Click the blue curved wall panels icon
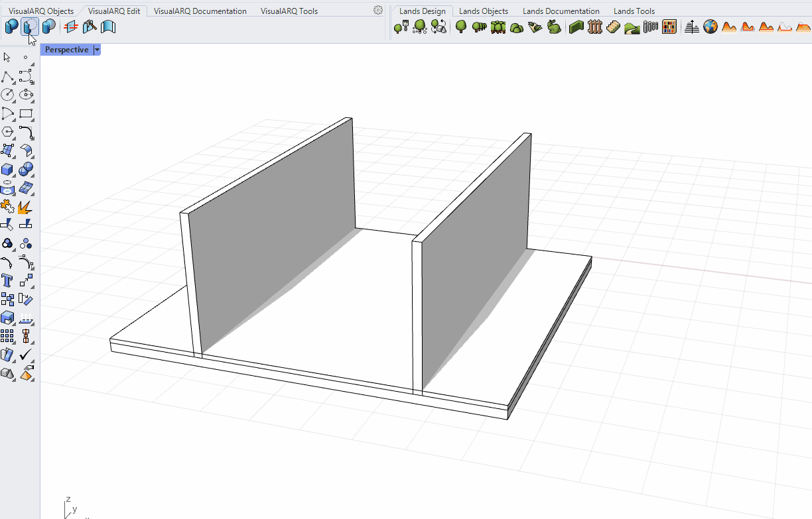This screenshot has width=812, height=519. click(108, 27)
